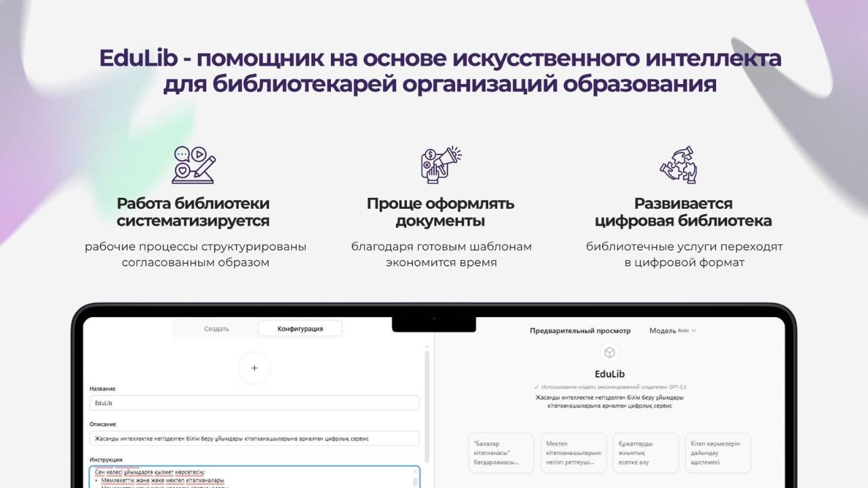
Task: Click the Название field containing EduLib
Action: click(254, 403)
